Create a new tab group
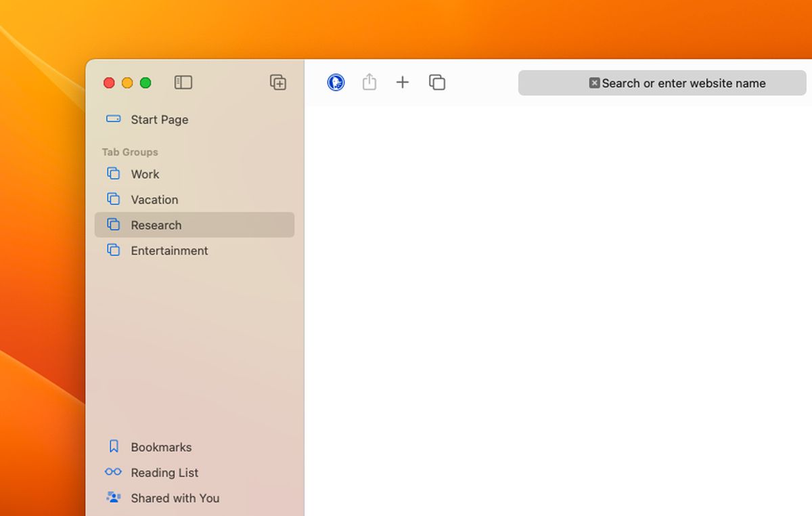812x516 pixels. click(278, 82)
